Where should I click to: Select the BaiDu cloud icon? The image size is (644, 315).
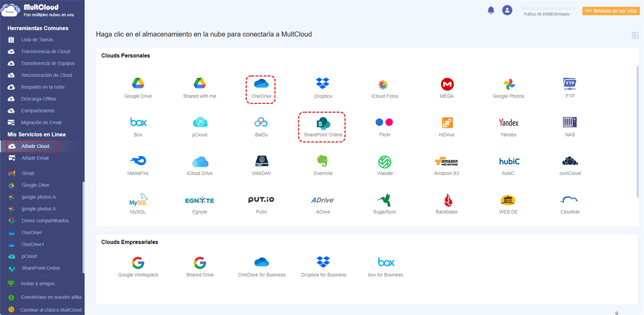point(261,122)
